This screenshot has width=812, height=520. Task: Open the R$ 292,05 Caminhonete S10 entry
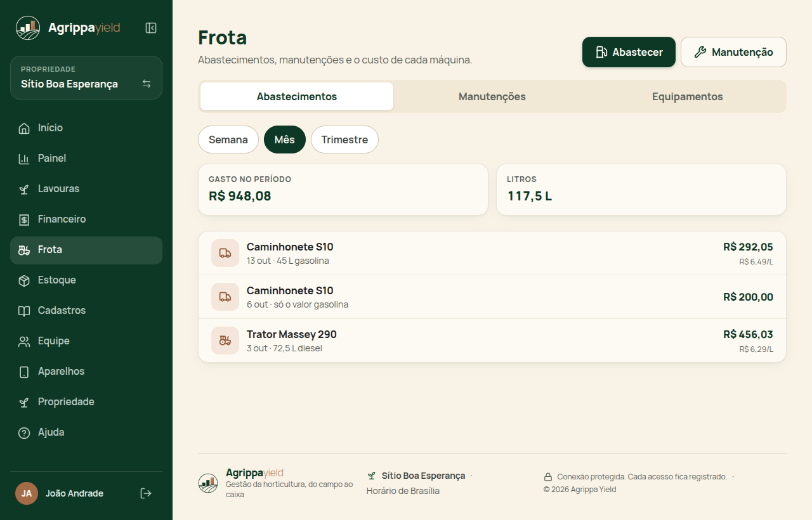click(492, 253)
